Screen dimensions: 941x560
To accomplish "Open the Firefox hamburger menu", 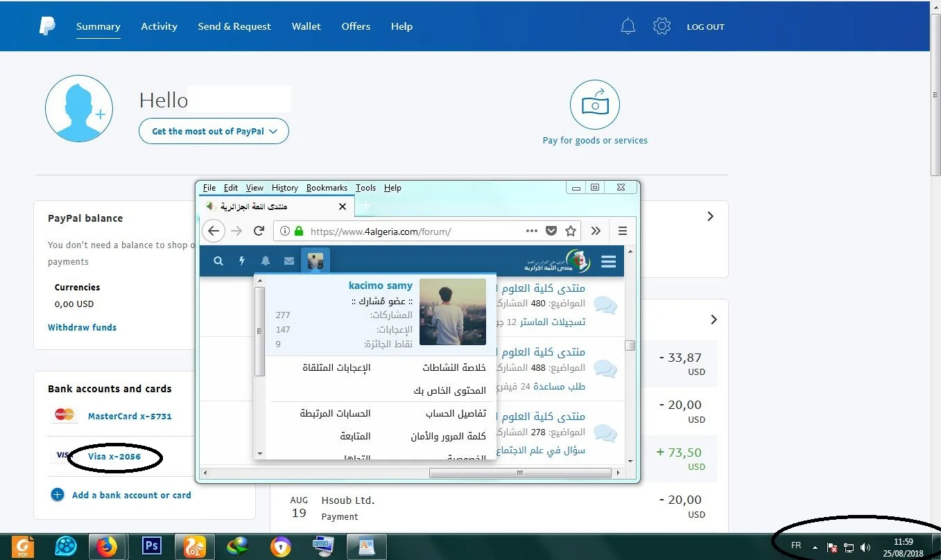I will point(623,231).
